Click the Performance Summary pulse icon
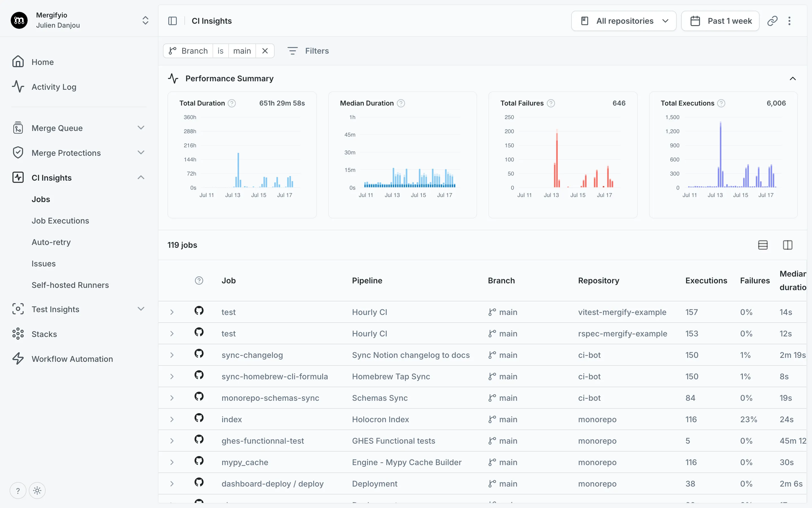Screen dimensions: 812x508 (173, 78)
